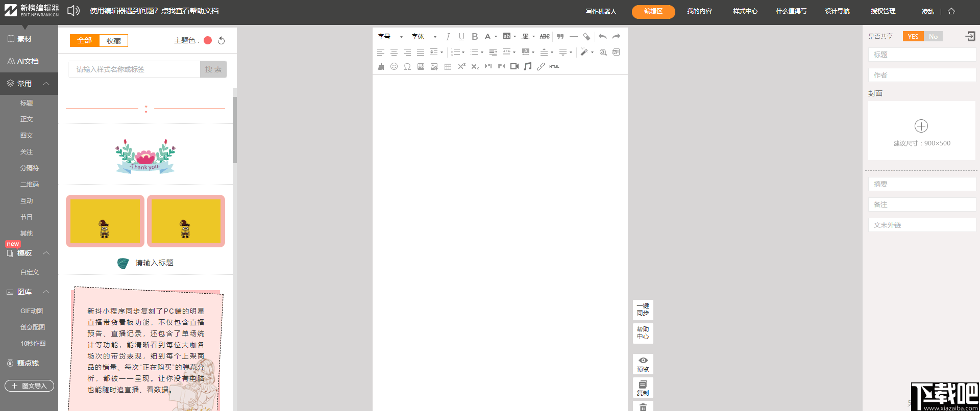Switch to the 全部 tab
This screenshot has width=980, height=411.
pos(85,40)
